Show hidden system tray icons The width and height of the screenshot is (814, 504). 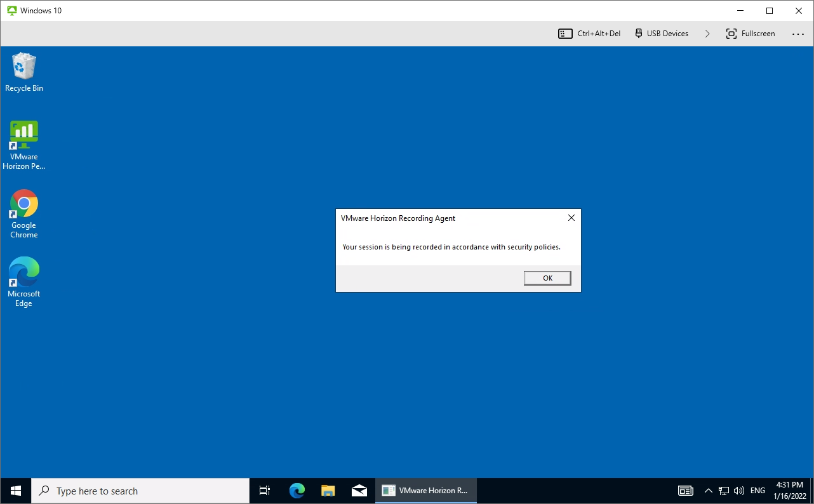pyautogui.click(x=709, y=491)
